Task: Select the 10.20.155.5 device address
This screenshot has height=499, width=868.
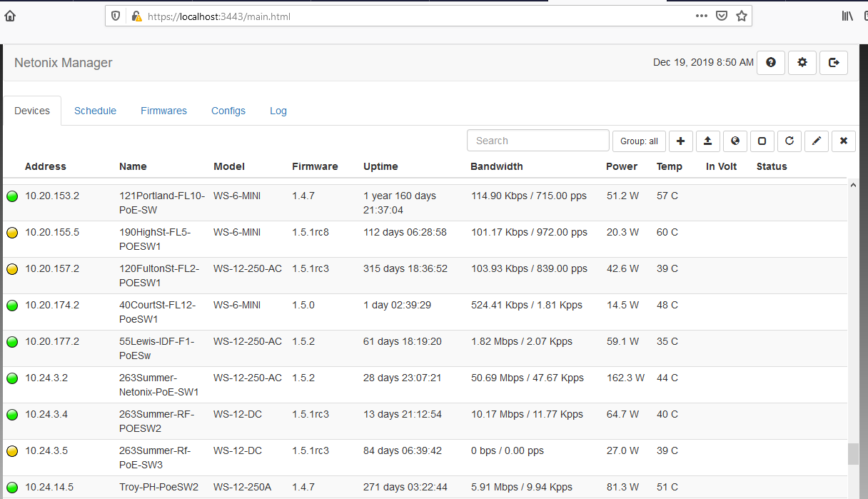Action: [52, 232]
